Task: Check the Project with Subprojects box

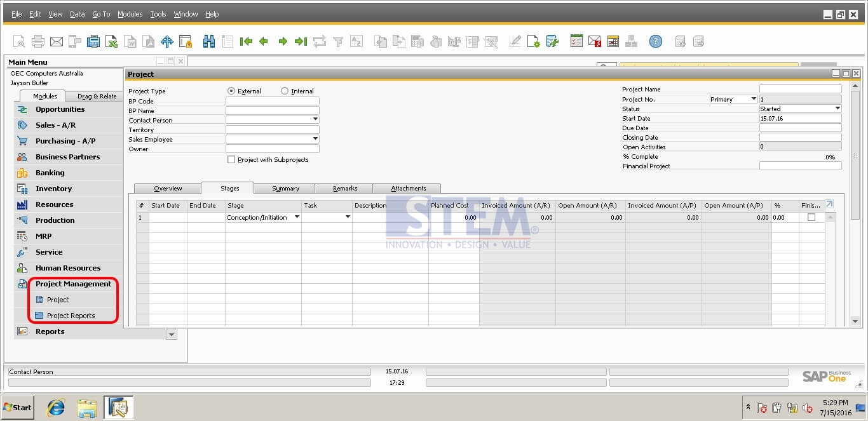Action: click(231, 159)
